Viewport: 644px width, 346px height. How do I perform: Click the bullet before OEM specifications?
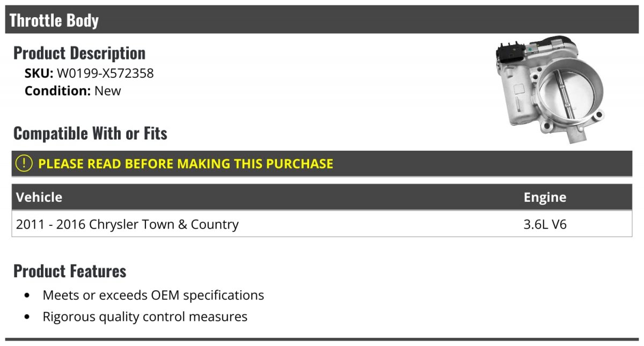[x=27, y=296]
